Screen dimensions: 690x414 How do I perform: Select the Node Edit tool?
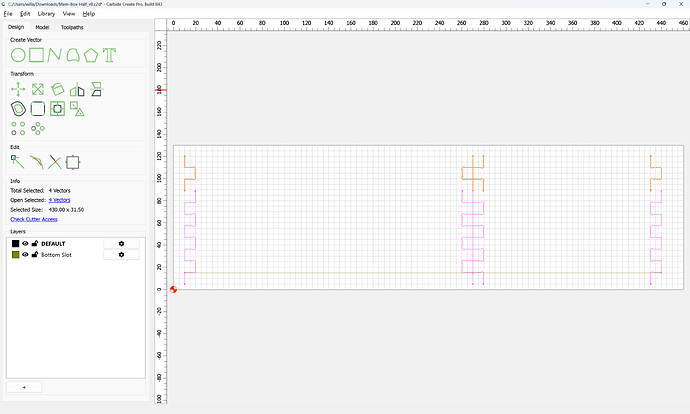(18, 162)
